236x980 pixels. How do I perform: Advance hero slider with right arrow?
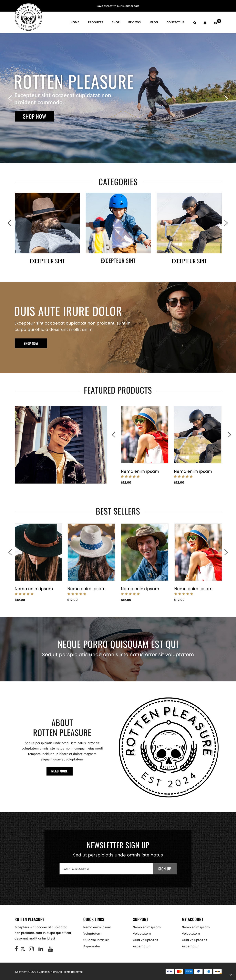pyautogui.click(x=226, y=98)
